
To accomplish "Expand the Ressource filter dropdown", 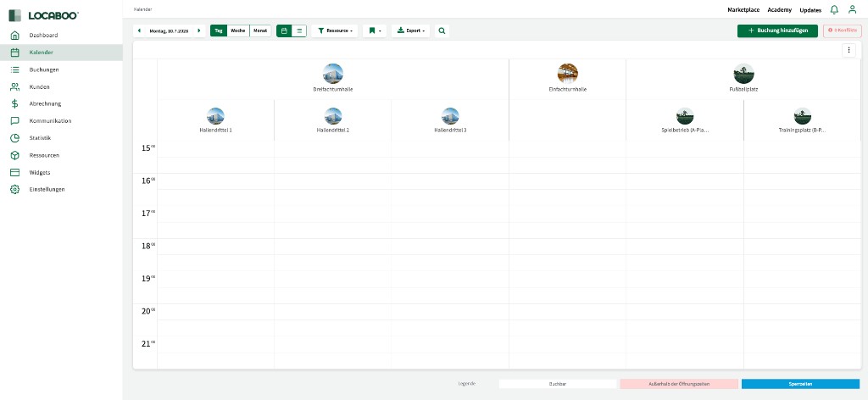I will [x=334, y=31].
